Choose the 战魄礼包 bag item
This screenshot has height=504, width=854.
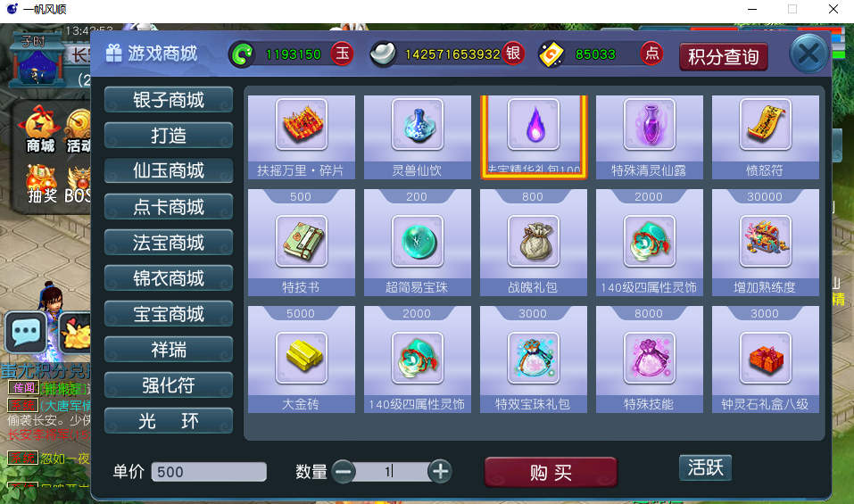point(534,243)
